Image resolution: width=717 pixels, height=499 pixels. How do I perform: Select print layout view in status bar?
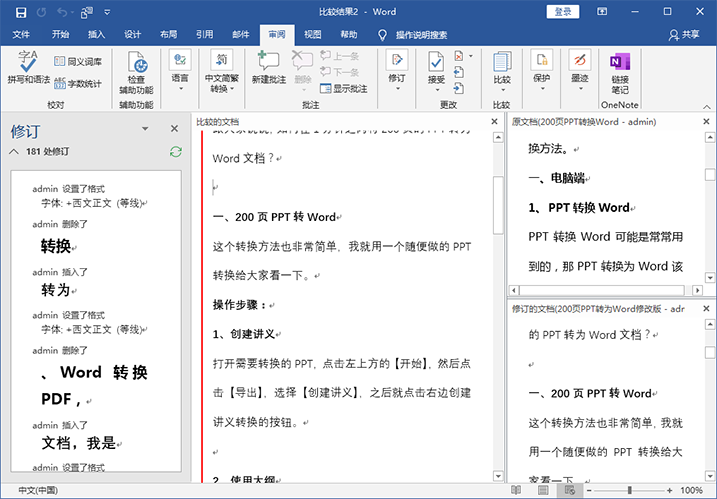coord(541,491)
